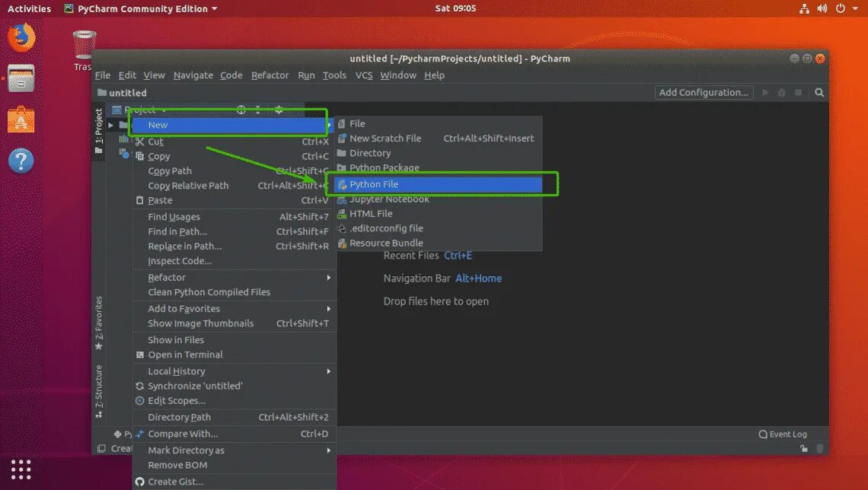The image size is (868, 490).
Task: Show Applications grid in the dock
Action: (21, 469)
